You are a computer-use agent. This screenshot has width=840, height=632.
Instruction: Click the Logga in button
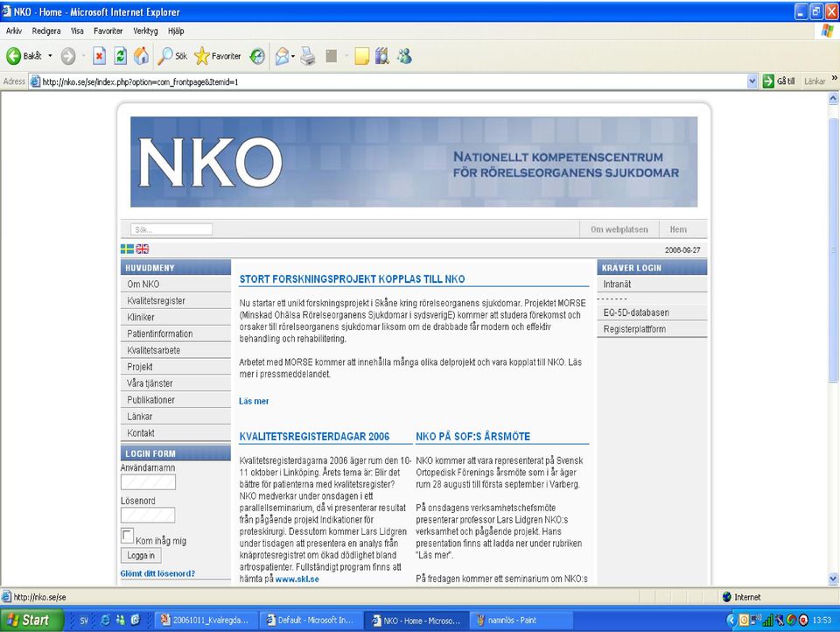pyautogui.click(x=141, y=555)
